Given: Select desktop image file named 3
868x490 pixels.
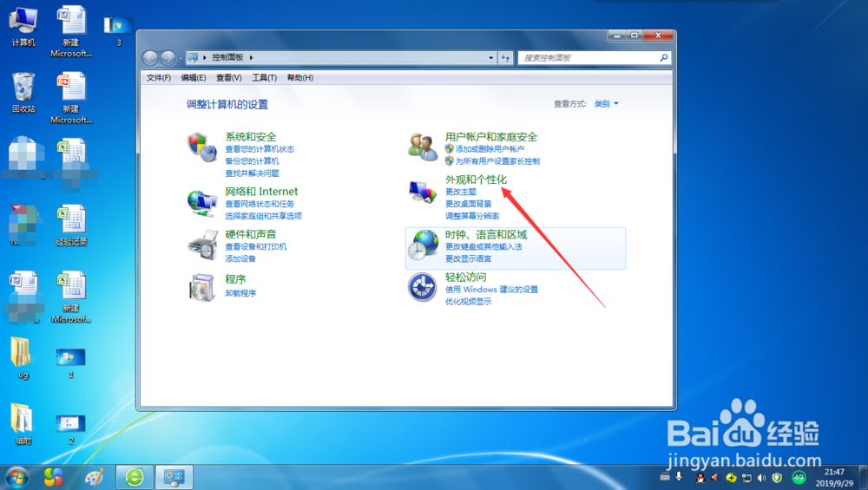Looking at the screenshot, I should click(118, 31).
